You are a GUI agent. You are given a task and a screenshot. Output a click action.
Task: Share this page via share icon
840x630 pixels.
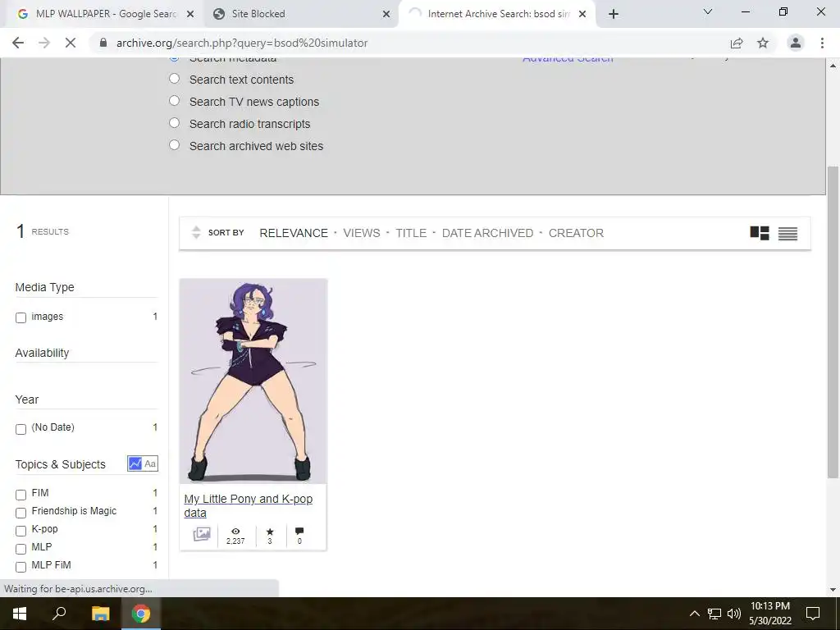tap(737, 43)
